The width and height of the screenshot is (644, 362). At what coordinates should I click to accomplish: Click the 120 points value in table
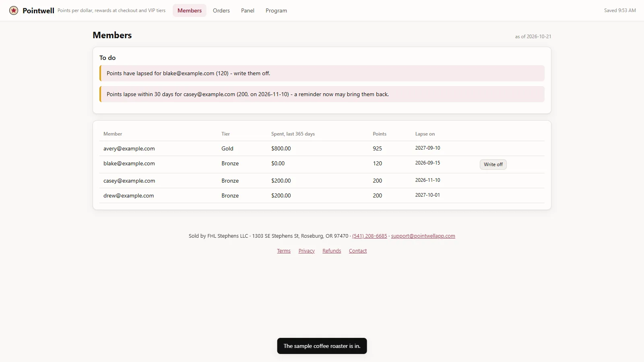pyautogui.click(x=377, y=163)
